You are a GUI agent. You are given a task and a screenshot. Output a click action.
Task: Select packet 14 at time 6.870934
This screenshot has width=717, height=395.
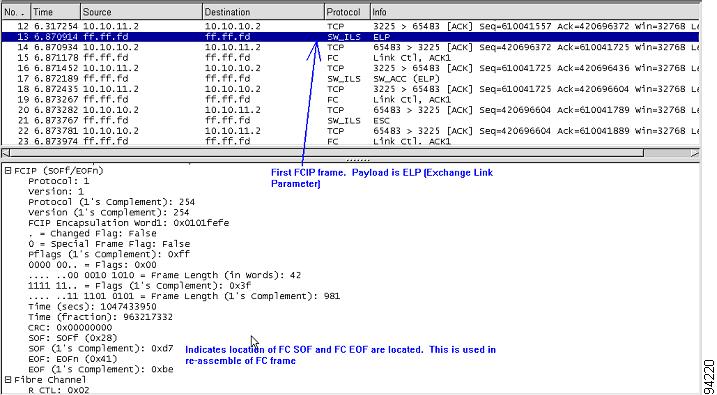(x=350, y=48)
